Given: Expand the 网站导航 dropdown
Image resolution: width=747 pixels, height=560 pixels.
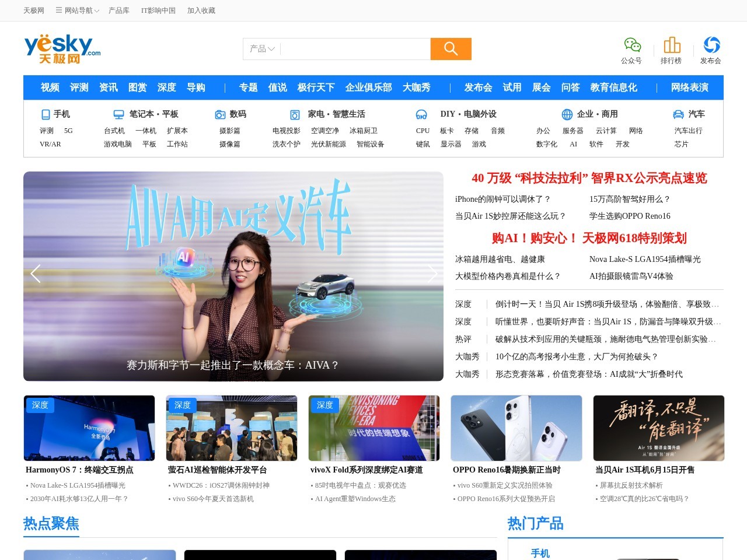Looking at the screenshot, I should click(x=78, y=10).
